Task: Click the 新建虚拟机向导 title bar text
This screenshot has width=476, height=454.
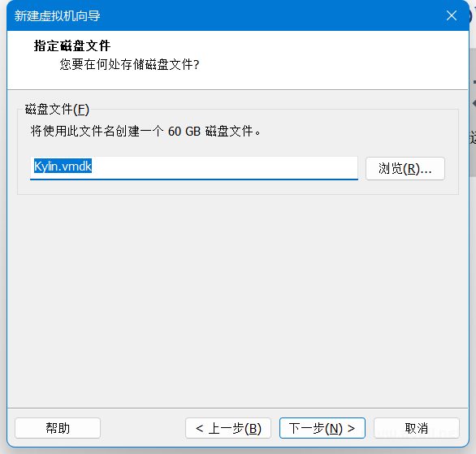Action: pyautogui.click(x=58, y=15)
